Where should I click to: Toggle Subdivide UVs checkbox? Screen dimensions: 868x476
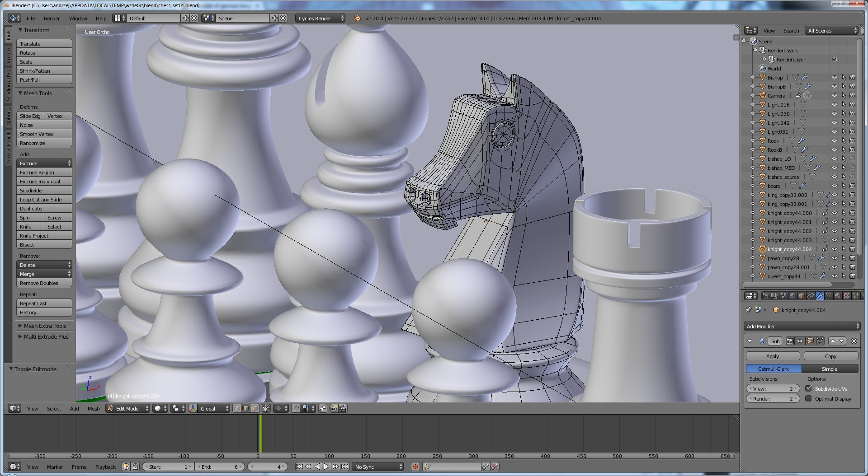click(x=808, y=388)
